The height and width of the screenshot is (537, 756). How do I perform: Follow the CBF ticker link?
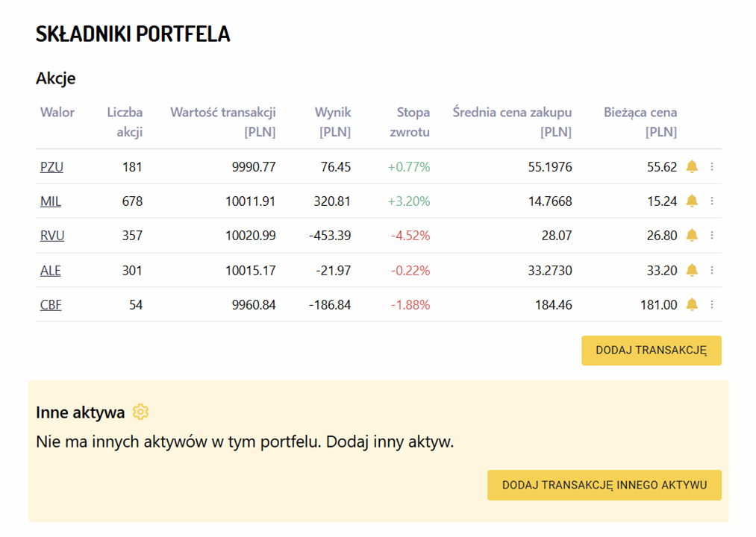click(51, 304)
